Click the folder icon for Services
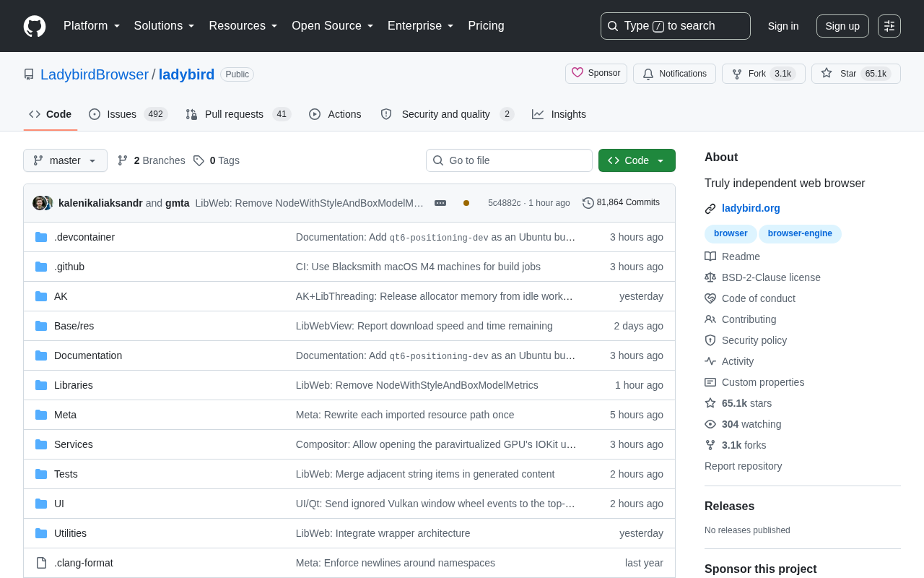The height and width of the screenshot is (578, 924). [41, 444]
